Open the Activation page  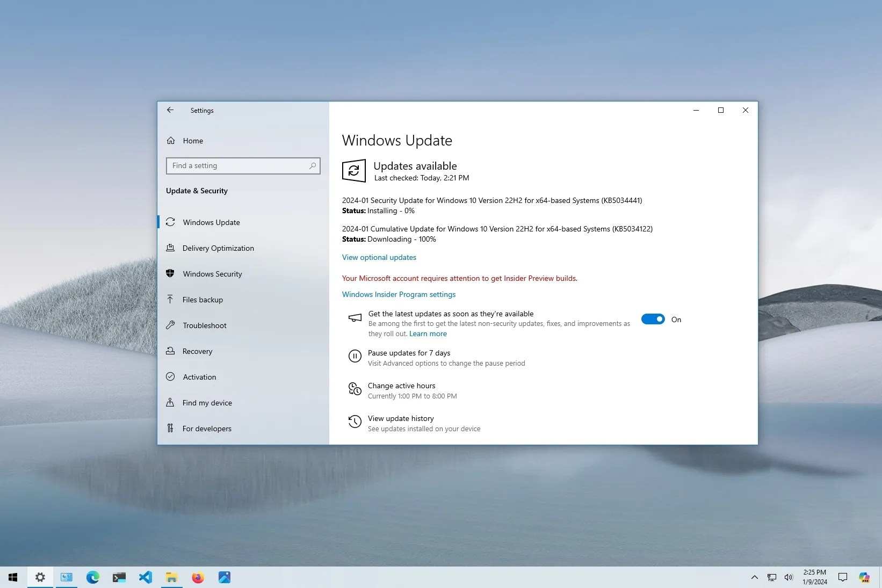[x=243, y=377]
